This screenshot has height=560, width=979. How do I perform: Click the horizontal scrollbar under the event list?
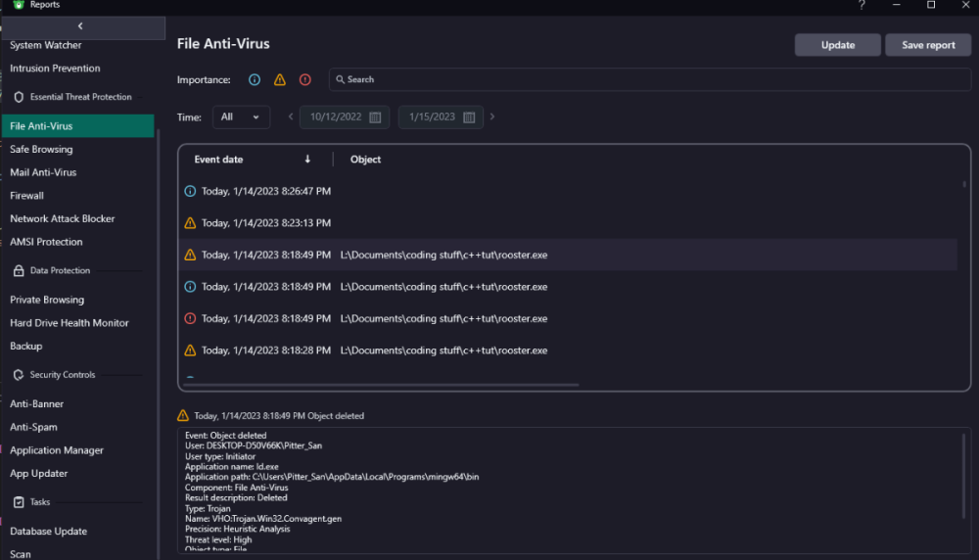click(x=382, y=385)
